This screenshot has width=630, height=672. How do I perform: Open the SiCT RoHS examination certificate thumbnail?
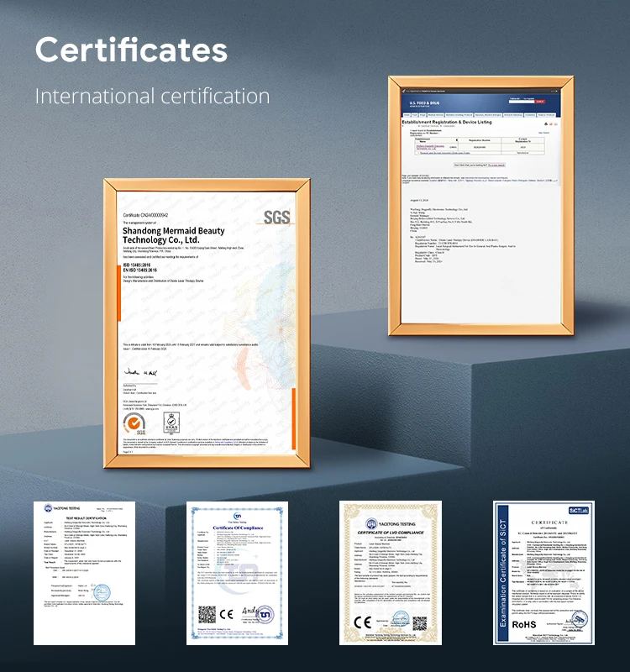tap(543, 573)
